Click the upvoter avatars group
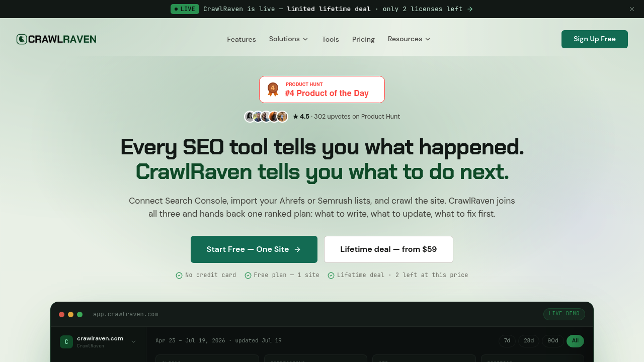This screenshot has height=362, width=644. point(266,117)
